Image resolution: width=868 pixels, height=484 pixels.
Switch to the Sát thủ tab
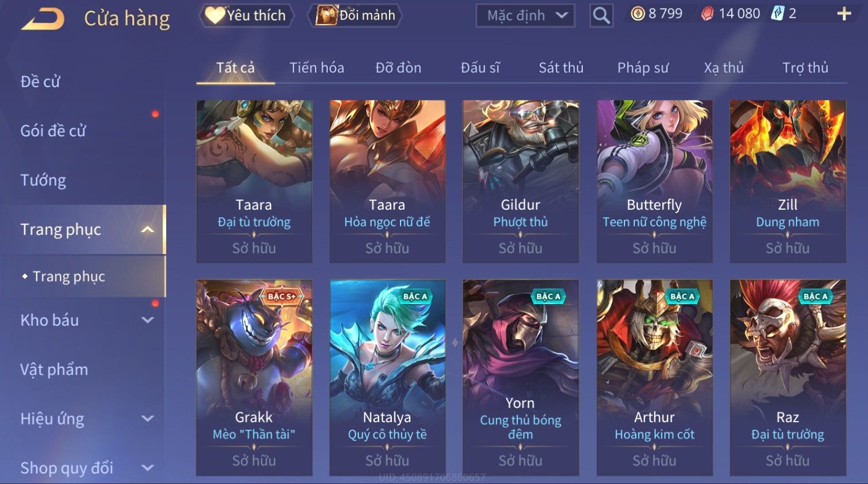click(x=561, y=68)
